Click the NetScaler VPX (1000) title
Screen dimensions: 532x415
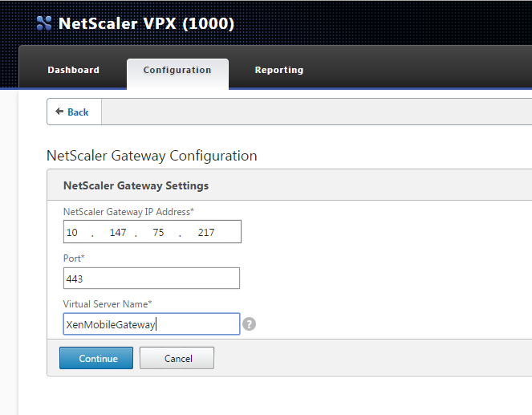pos(146,23)
